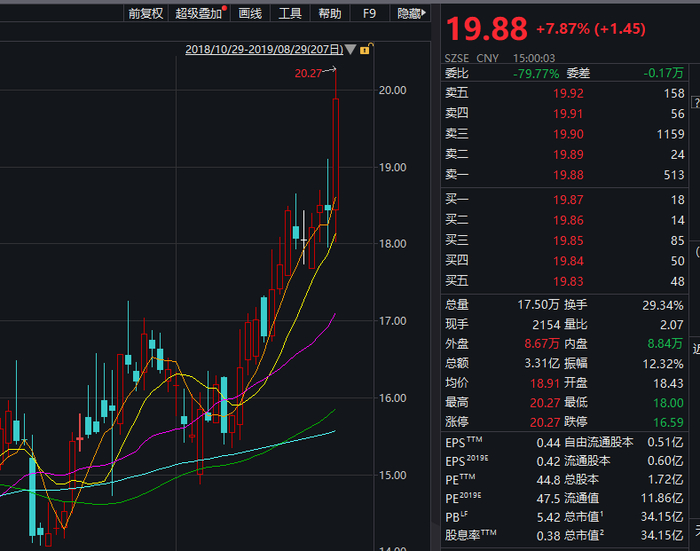Image resolution: width=700 pixels, height=551 pixels.
Task: Open the 工具 tools menu
Action: pos(290,14)
